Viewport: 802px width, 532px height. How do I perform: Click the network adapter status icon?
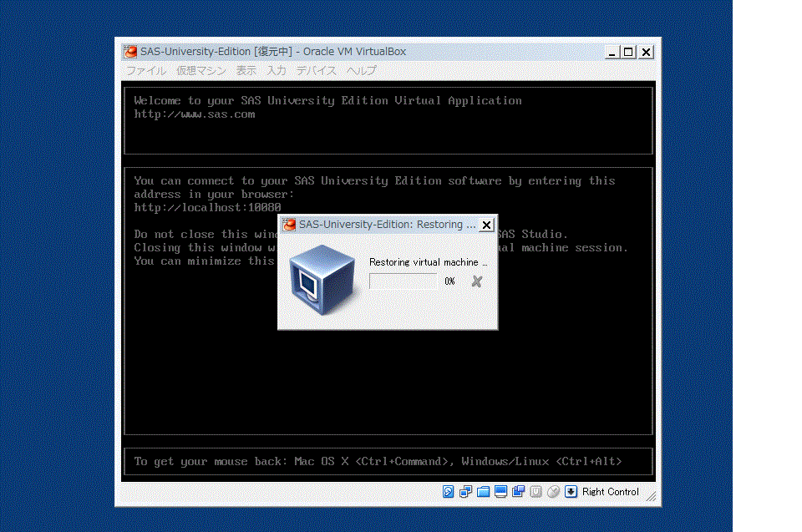point(465,492)
